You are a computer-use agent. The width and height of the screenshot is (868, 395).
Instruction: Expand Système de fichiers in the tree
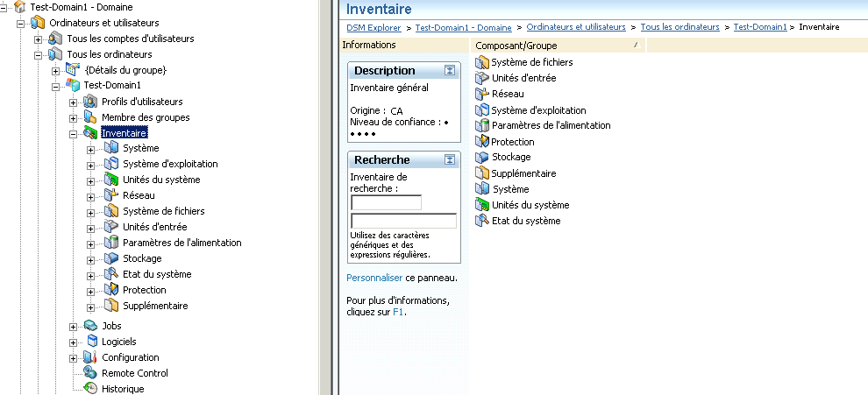coord(91,212)
